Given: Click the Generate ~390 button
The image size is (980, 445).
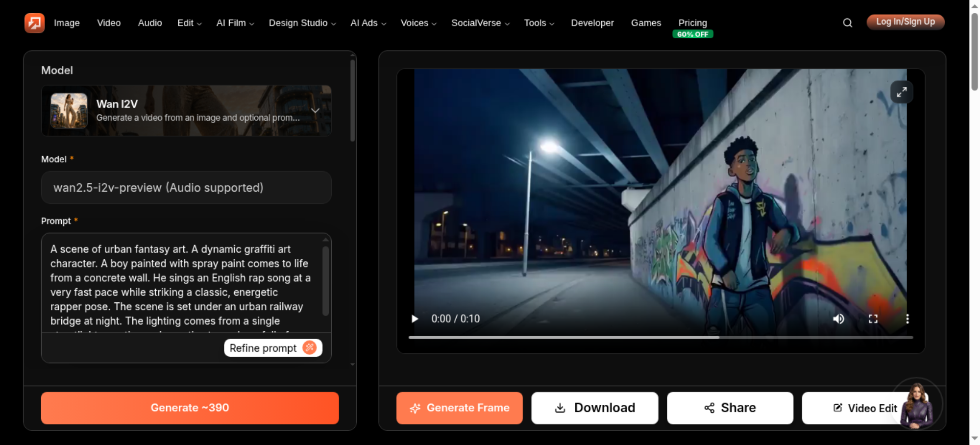Looking at the screenshot, I should pyautogui.click(x=190, y=408).
